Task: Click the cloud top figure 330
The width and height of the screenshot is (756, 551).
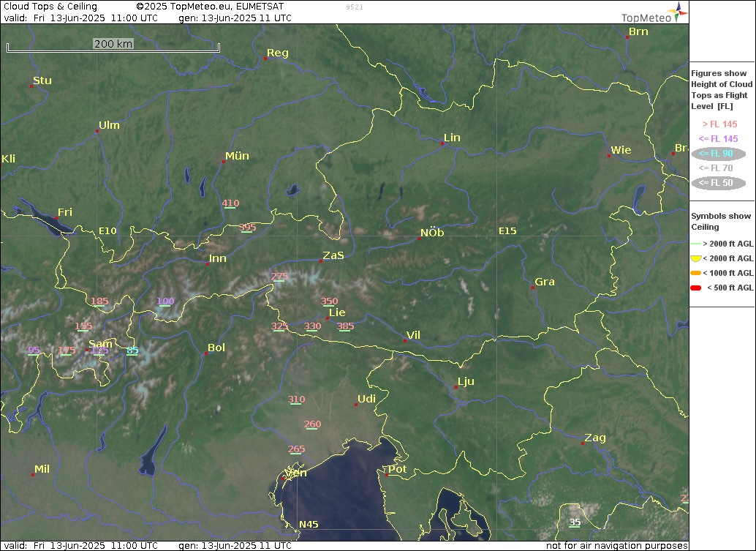Action: 312,326
